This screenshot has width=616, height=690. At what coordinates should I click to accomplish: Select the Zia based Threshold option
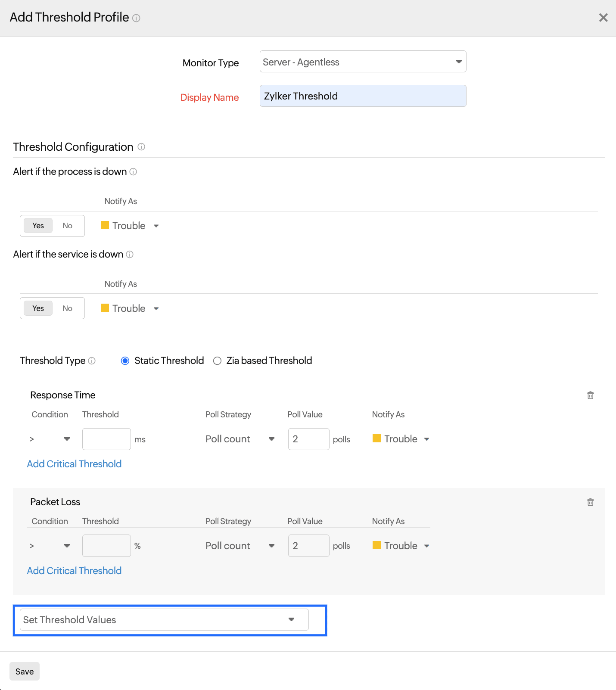point(218,361)
